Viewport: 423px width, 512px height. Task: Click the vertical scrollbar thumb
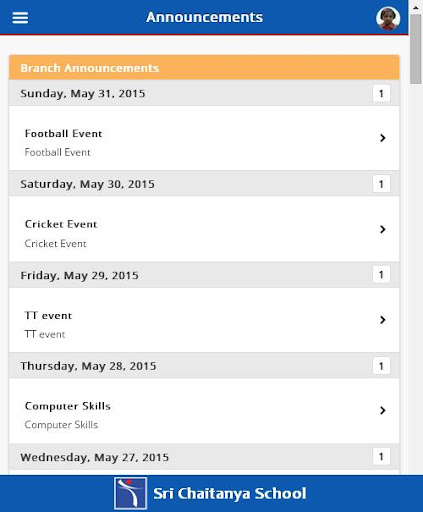tap(416, 49)
